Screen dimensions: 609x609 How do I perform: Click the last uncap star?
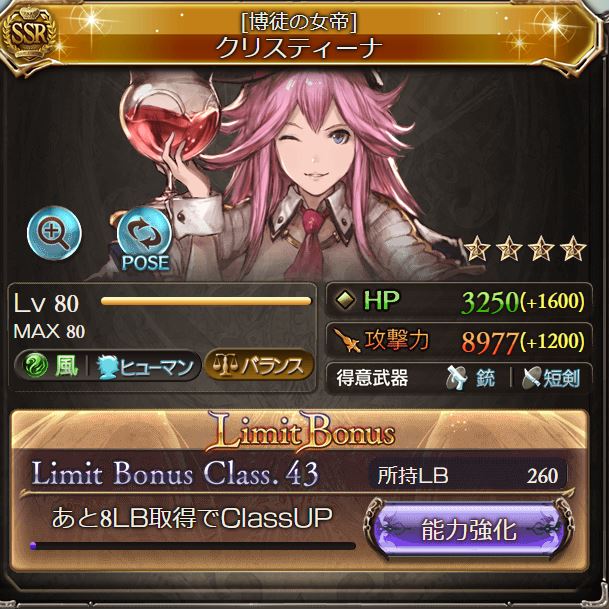(573, 249)
